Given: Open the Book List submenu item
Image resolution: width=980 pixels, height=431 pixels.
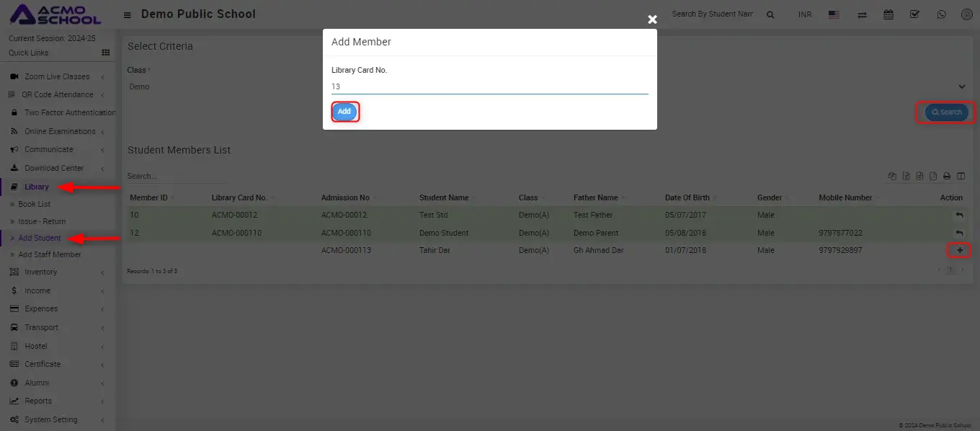Looking at the screenshot, I should [34, 204].
